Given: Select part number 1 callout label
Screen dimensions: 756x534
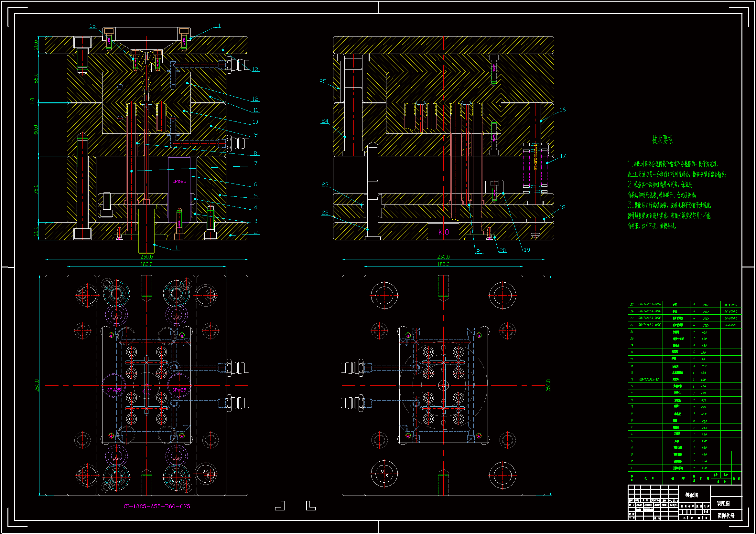Looking at the screenshot, I should pyautogui.click(x=177, y=247).
